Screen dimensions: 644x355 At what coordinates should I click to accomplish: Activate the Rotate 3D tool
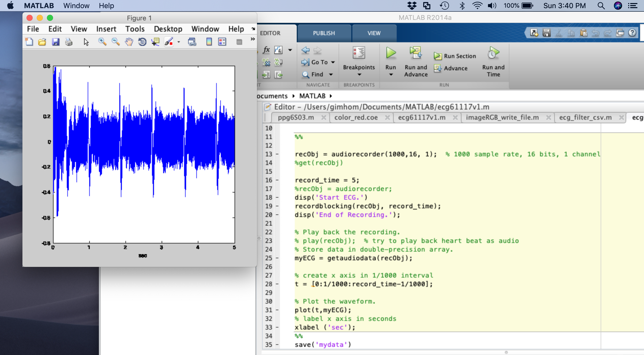coord(142,42)
